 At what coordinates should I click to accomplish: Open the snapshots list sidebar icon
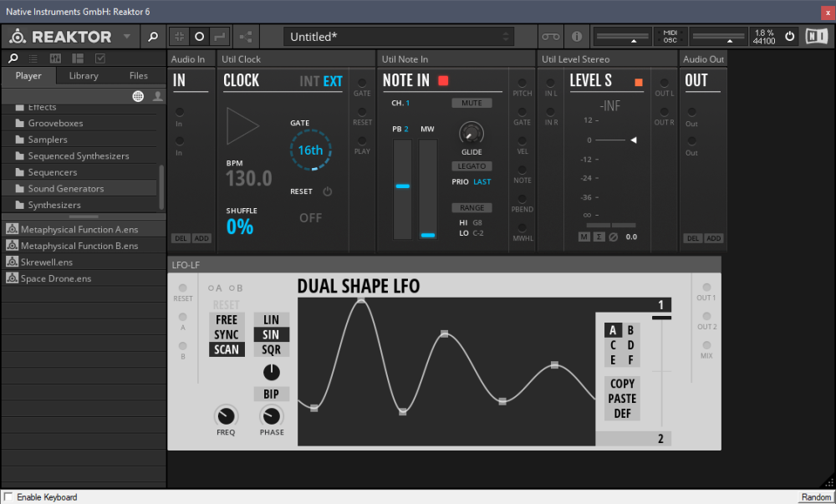click(33, 58)
